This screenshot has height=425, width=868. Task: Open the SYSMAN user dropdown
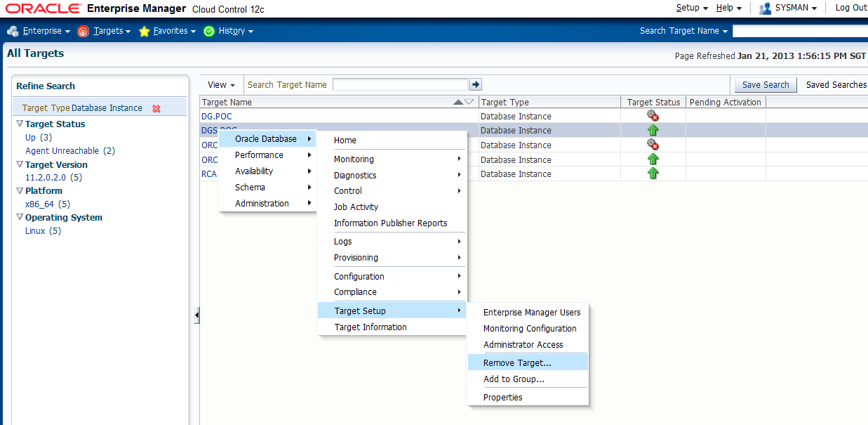click(x=796, y=8)
